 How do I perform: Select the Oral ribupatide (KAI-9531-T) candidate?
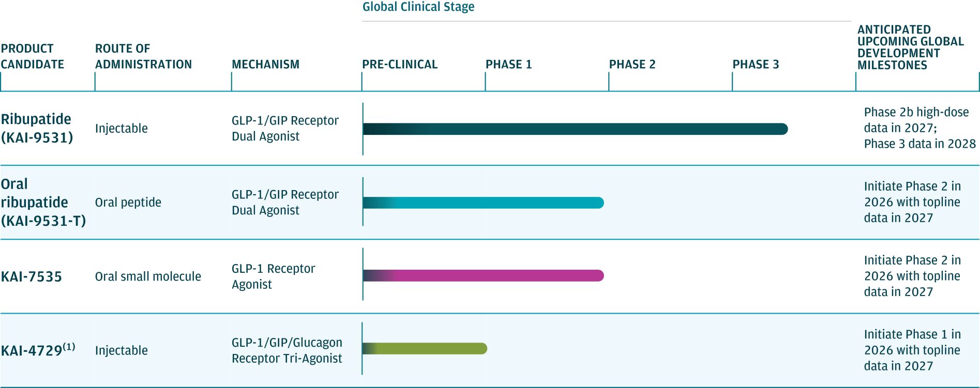(43, 202)
